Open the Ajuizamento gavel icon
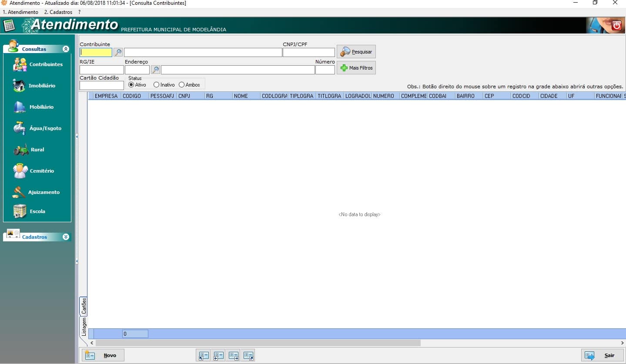 [19, 192]
